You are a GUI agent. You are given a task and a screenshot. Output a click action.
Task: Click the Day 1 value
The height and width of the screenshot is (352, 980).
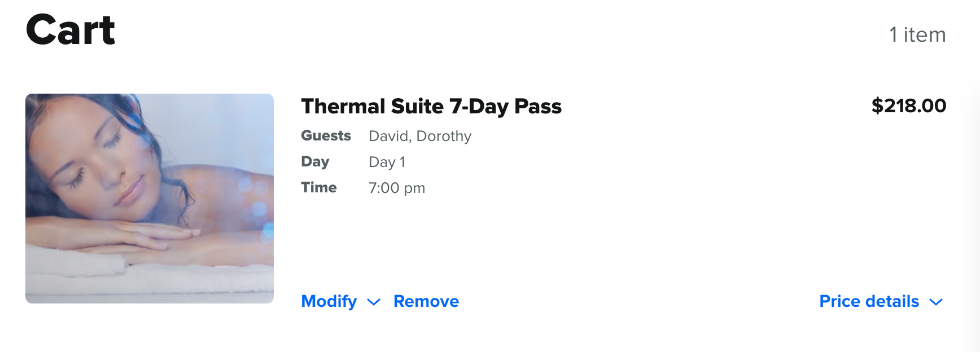click(387, 162)
